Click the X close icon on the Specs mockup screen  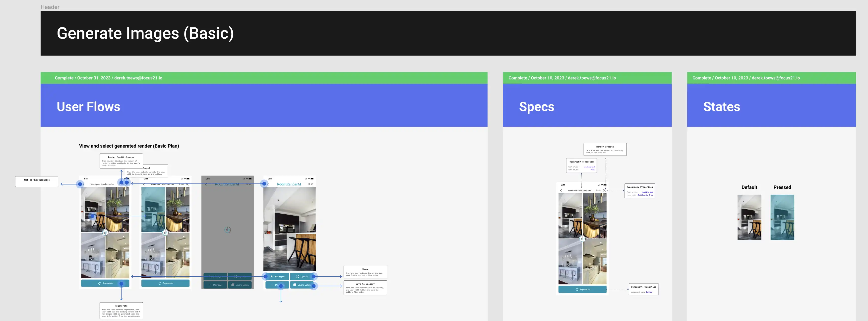tap(604, 190)
